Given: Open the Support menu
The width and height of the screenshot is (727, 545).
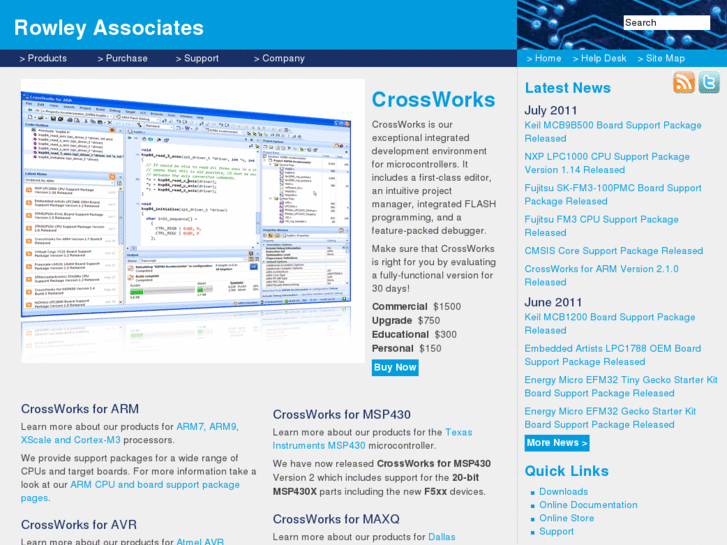Looking at the screenshot, I should [x=197, y=58].
